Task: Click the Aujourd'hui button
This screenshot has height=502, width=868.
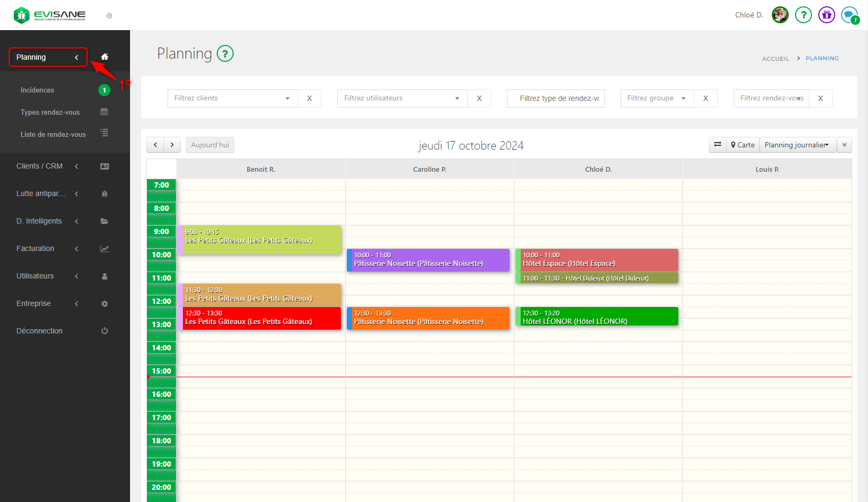Action: click(210, 145)
